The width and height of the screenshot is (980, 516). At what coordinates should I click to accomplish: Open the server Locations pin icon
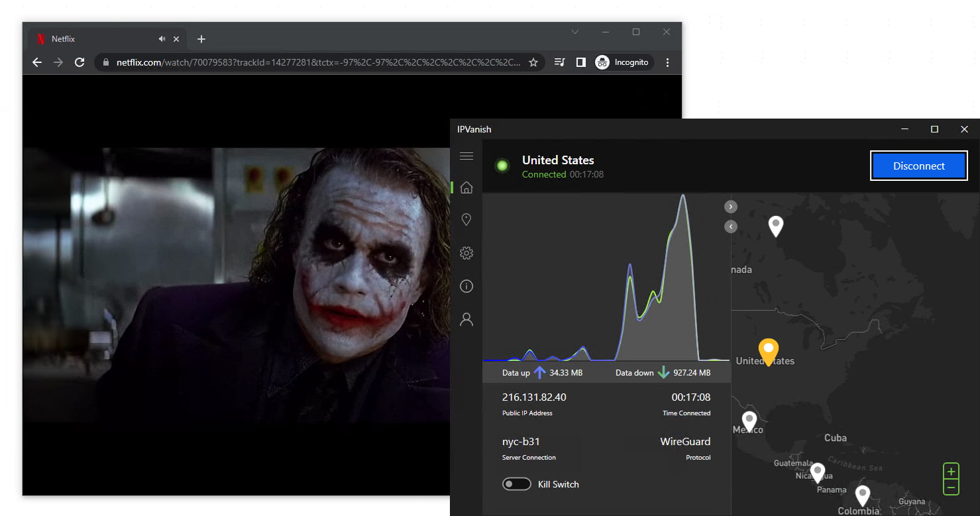coord(466,219)
